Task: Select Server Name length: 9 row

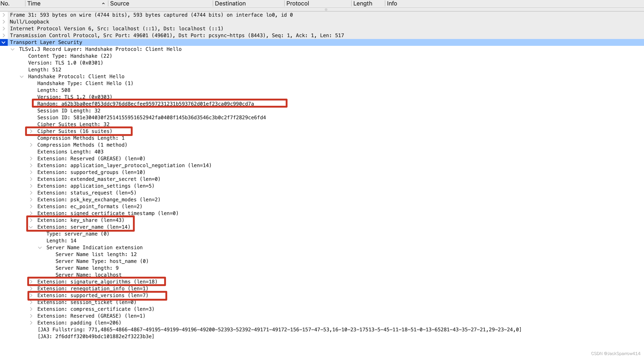Action: tap(87, 268)
